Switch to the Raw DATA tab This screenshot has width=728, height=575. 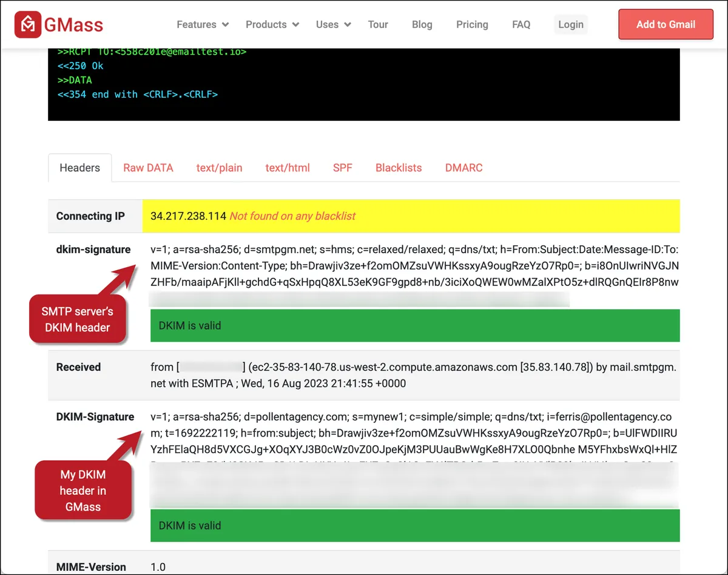tap(148, 168)
